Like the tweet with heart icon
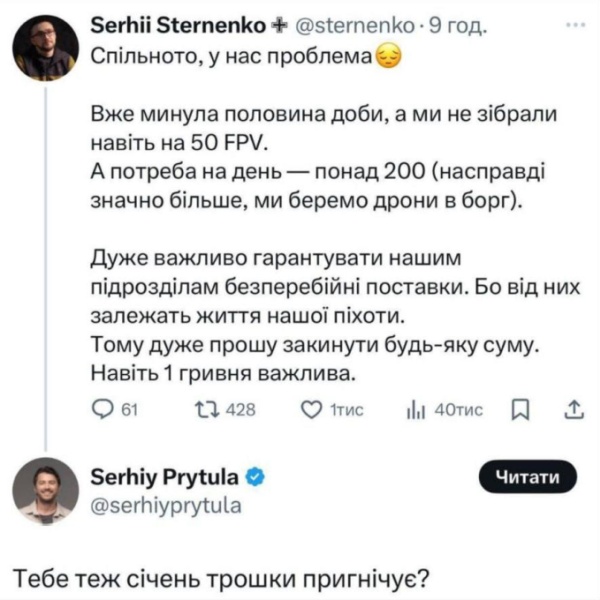Viewport: 600px width, 600px height. (x=310, y=408)
